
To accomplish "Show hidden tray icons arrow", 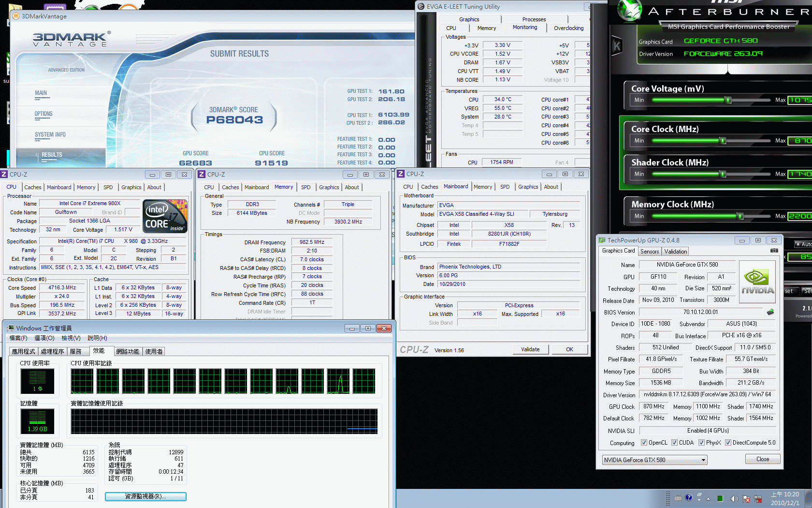I will 709,498.
